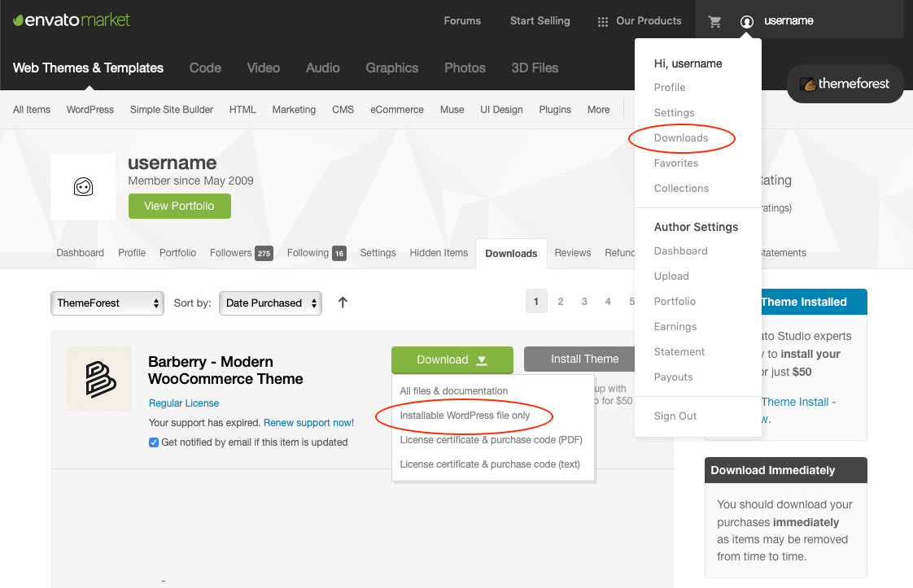The image size is (913, 588).
Task: Go to results page 3
Action: tap(584, 302)
